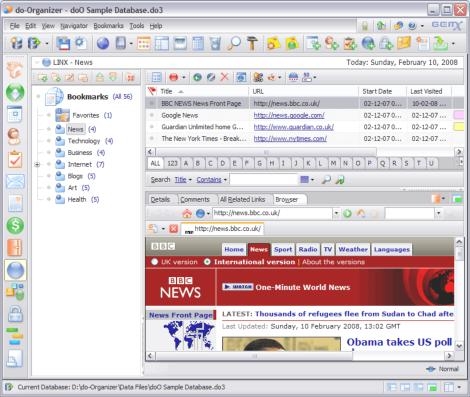Switch to the Comments tab
The height and width of the screenshot is (397, 470).
tap(195, 199)
